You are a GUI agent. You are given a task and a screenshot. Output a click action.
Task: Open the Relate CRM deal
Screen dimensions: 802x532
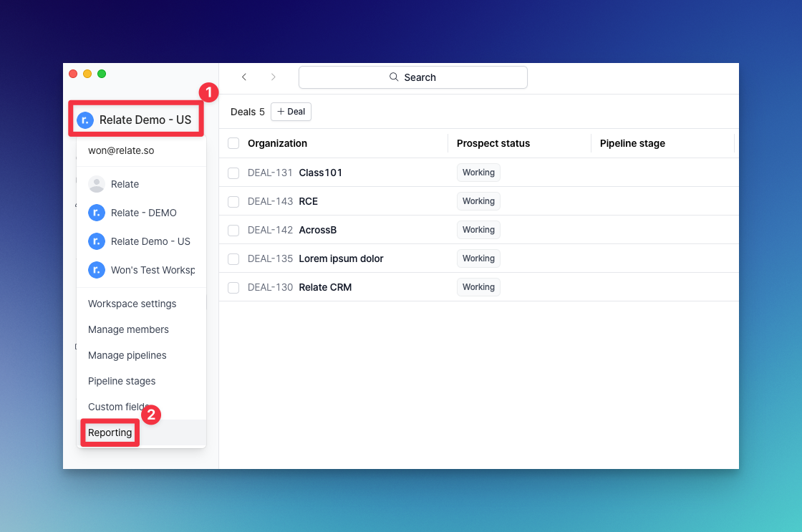click(x=325, y=288)
